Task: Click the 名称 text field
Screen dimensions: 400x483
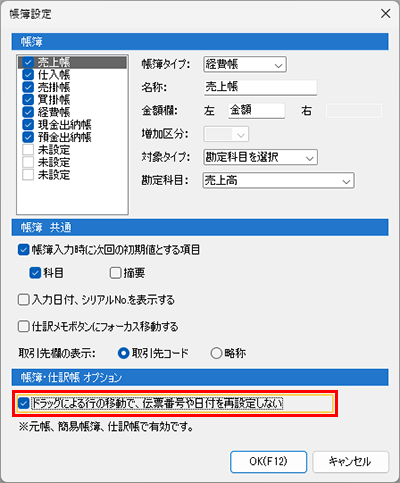Action: [260, 87]
